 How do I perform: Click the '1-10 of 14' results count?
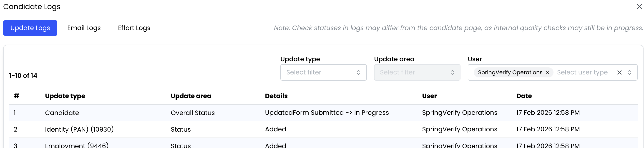(23, 76)
